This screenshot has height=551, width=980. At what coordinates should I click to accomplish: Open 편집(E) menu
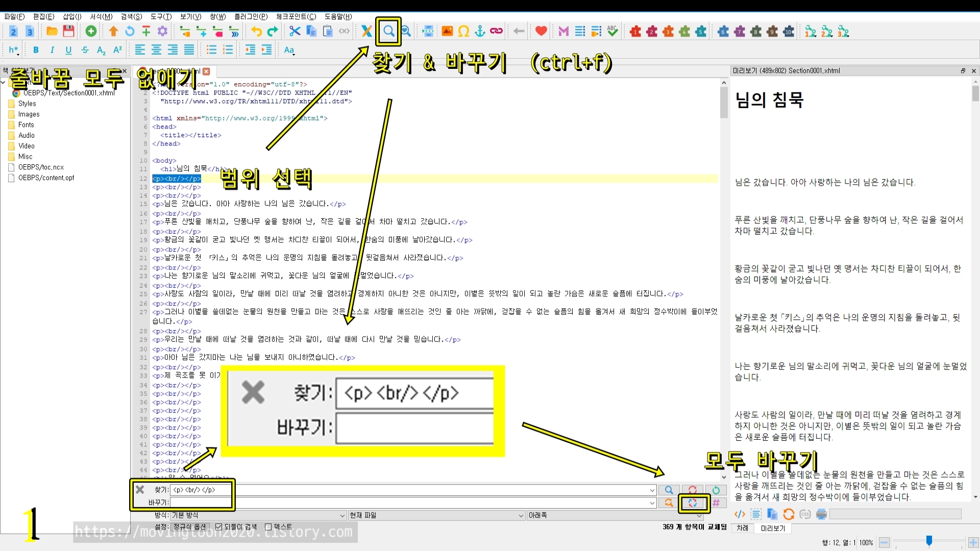pyautogui.click(x=43, y=16)
